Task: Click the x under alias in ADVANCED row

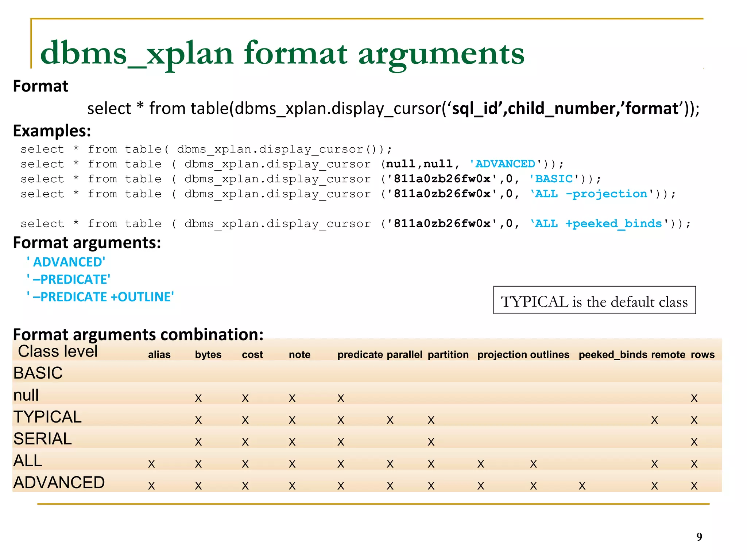Action: pyautogui.click(x=151, y=486)
